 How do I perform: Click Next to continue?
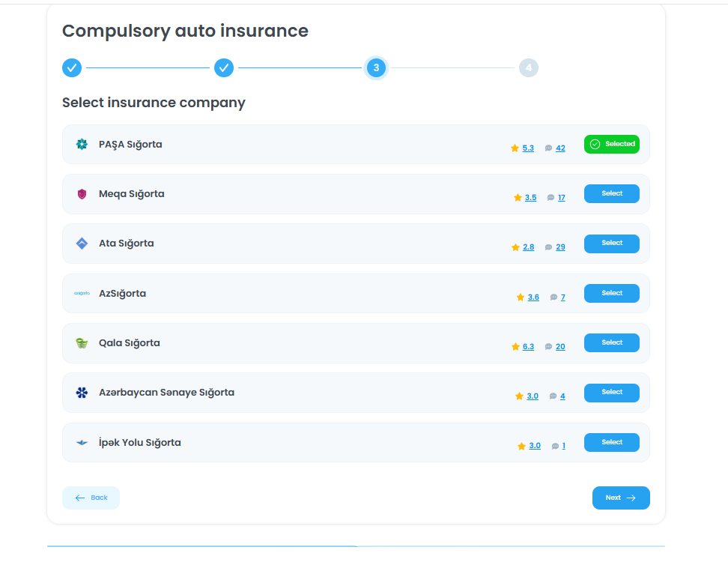click(x=620, y=498)
